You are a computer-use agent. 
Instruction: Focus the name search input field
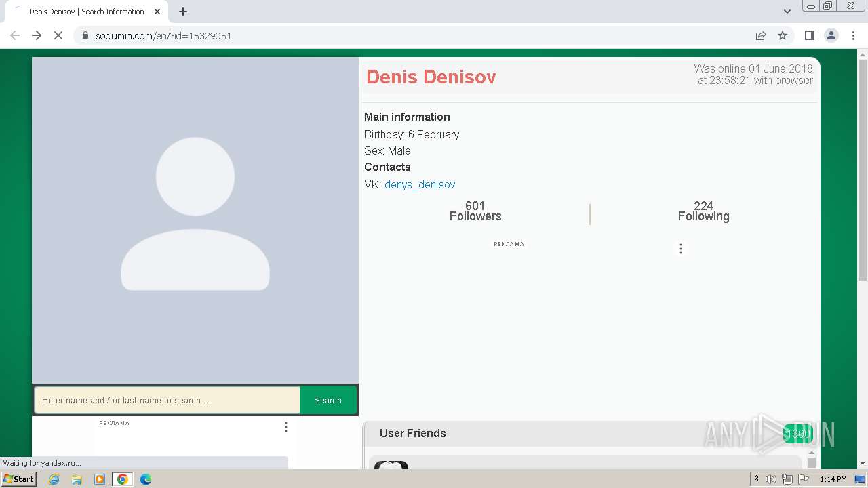tap(167, 400)
